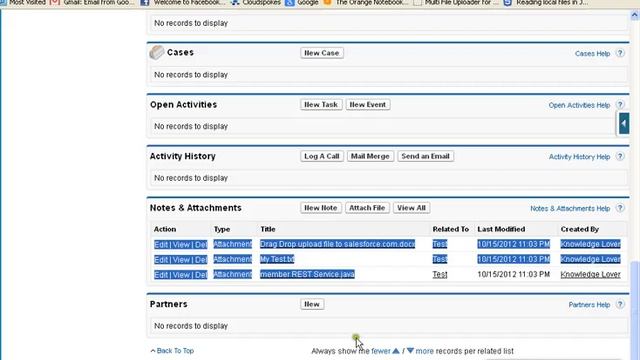Viewport: 640px width, 360px height.
Task: Add a note with New Note
Action: [x=320, y=208]
